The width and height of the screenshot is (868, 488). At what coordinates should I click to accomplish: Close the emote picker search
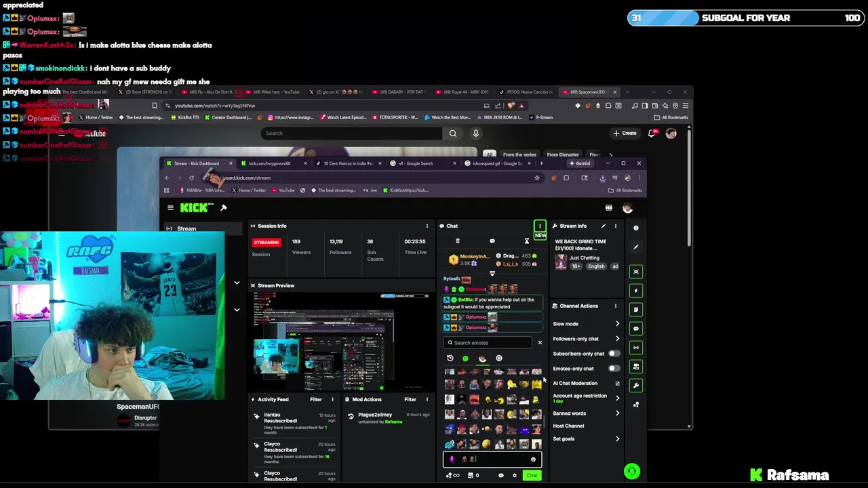(540, 342)
